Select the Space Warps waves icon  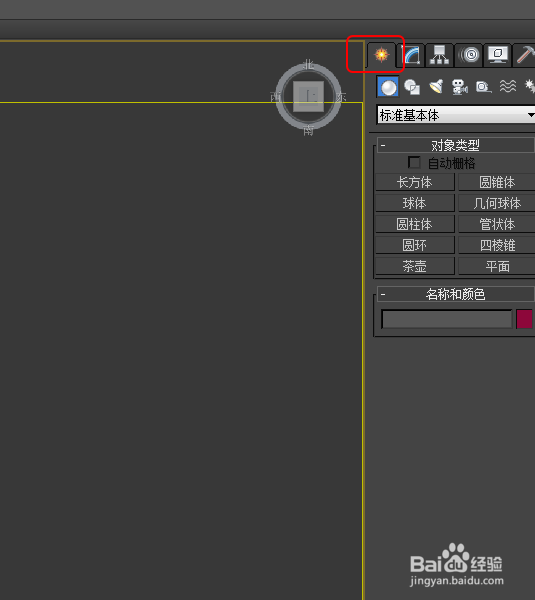coord(508,86)
